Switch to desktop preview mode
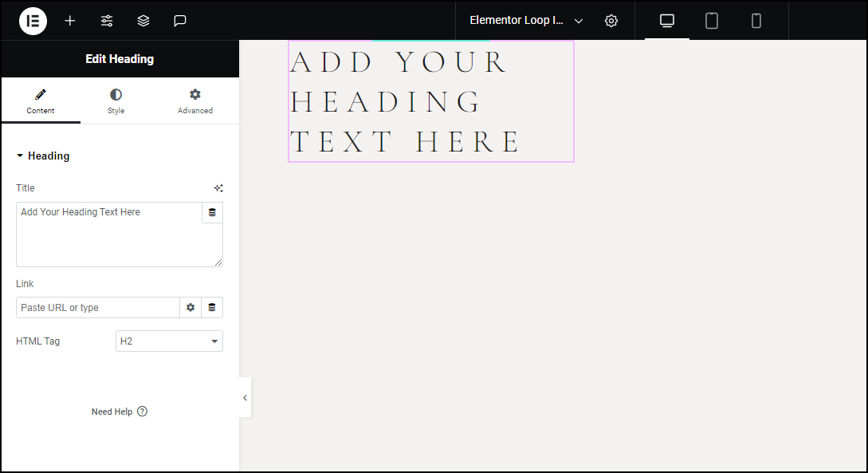The height and width of the screenshot is (473, 868). (x=667, y=21)
